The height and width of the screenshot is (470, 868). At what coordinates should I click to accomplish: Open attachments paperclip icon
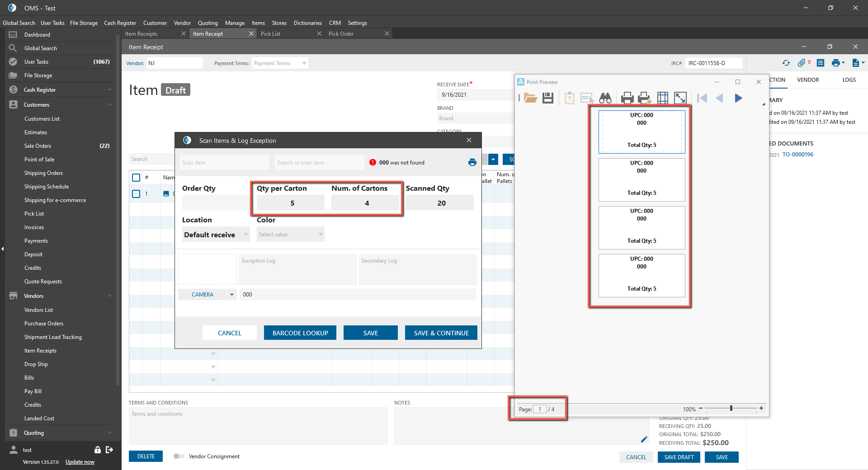[x=802, y=63]
